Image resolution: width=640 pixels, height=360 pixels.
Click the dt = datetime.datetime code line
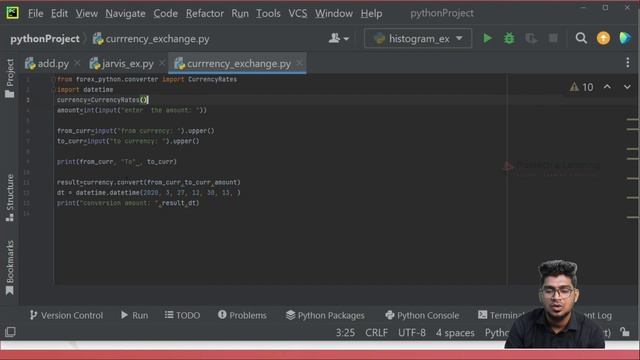point(149,192)
